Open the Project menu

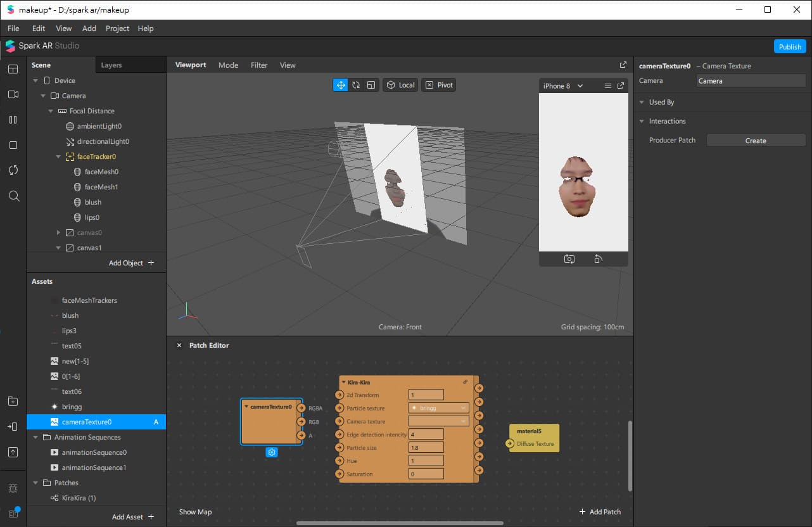(117, 29)
